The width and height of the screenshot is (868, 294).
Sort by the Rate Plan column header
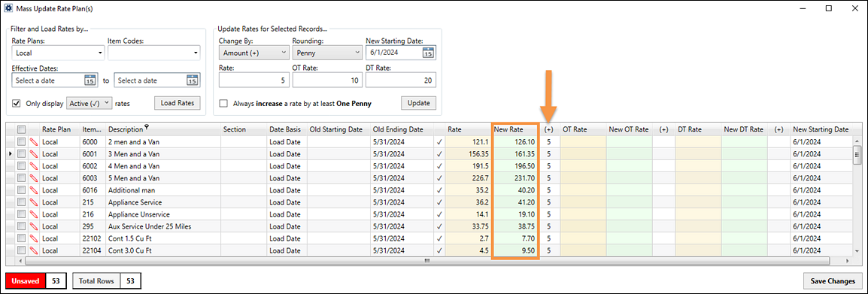60,129
